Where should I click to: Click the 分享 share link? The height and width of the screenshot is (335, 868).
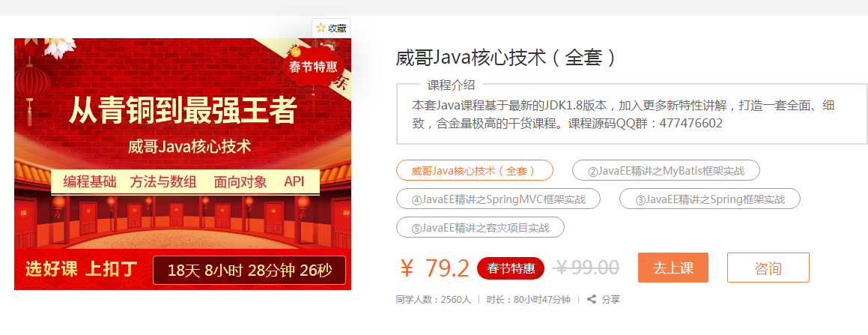[x=610, y=300]
